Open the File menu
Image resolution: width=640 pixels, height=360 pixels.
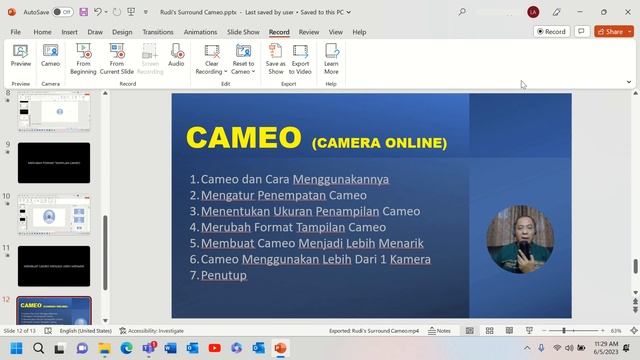16,32
